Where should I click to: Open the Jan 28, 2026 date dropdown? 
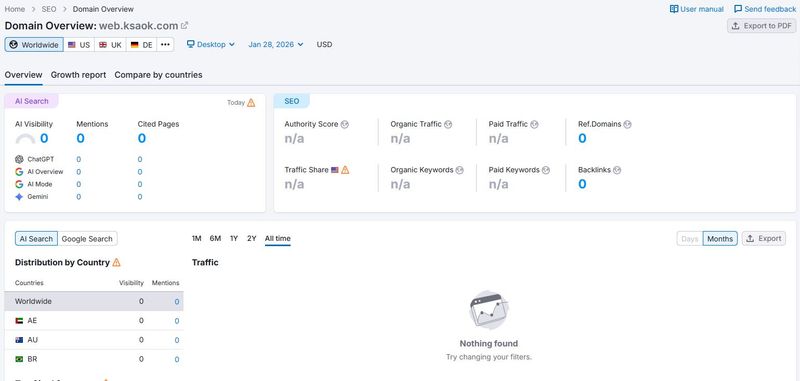[276, 45]
